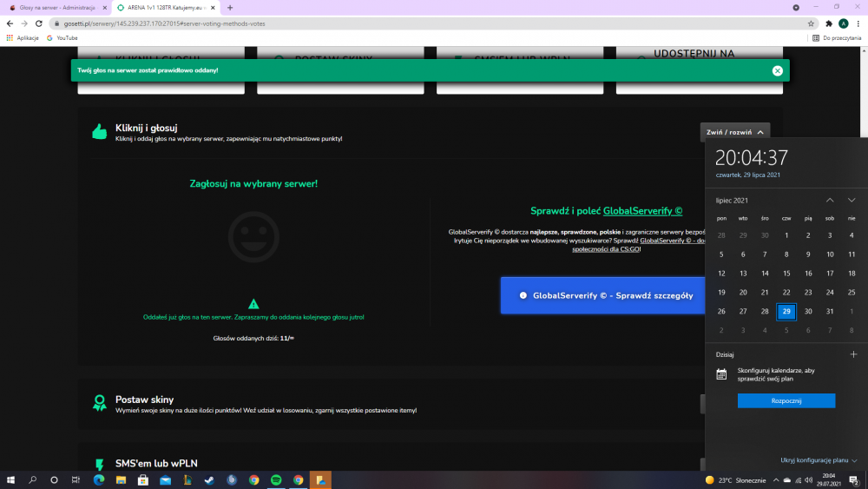Add an event with the plus icon
The height and width of the screenshot is (489, 868).
(853, 354)
